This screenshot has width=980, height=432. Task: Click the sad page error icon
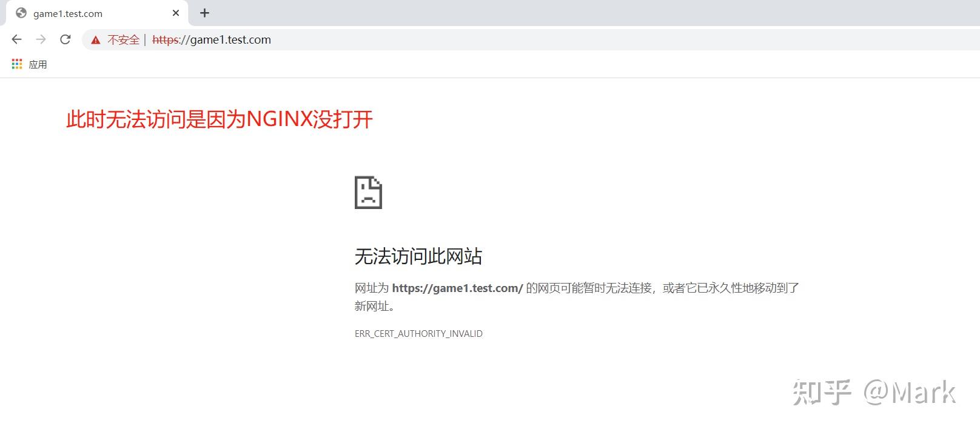368,193
